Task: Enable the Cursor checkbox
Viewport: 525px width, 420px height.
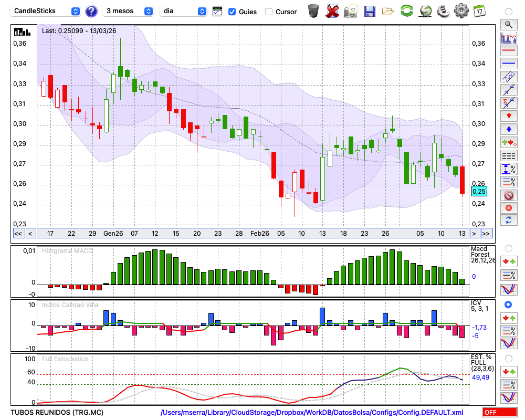Action: click(268, 12)
